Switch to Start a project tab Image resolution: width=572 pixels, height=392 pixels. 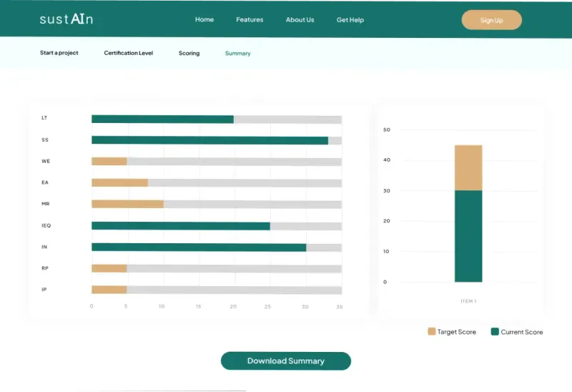(x=59, y=53)
